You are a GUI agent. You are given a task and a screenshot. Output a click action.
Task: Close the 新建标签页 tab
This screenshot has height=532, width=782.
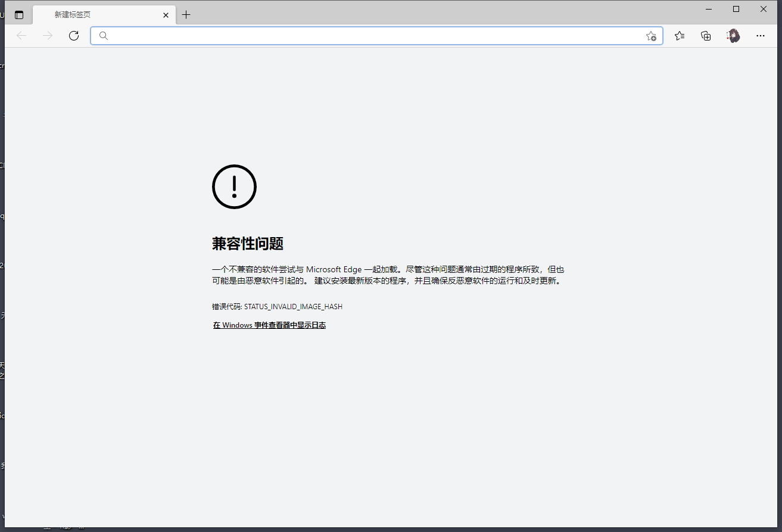point(166,15)
